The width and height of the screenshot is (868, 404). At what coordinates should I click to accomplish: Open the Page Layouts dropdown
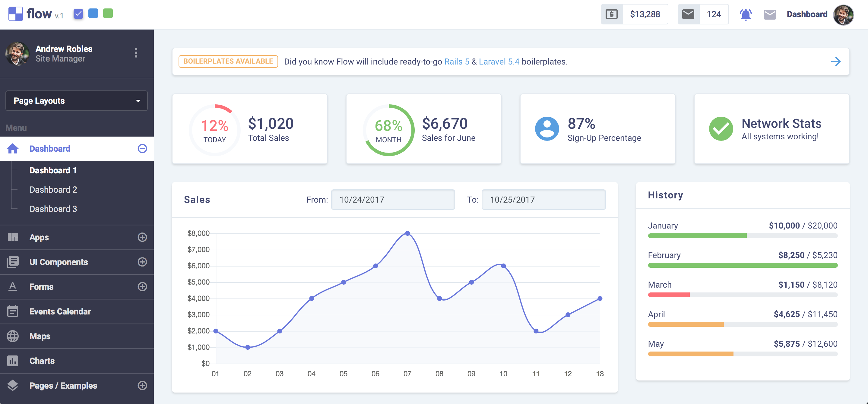pos(77,101)
